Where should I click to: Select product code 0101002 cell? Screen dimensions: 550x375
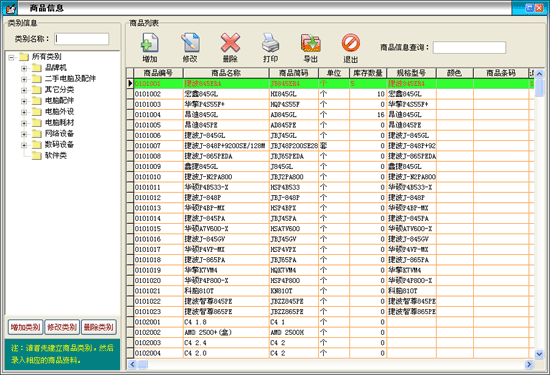pos(158,94)
